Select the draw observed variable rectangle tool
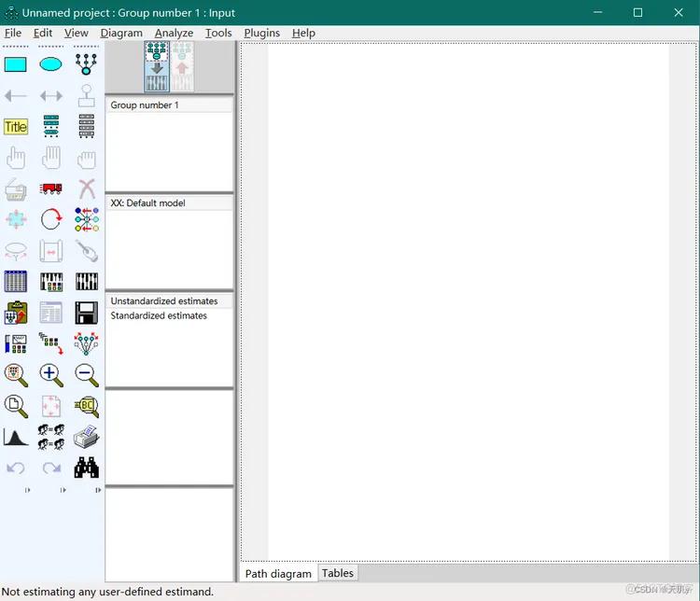 pyautogui.click(x=16, y=64)
